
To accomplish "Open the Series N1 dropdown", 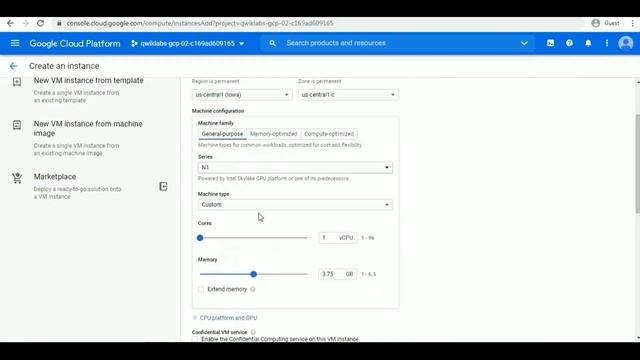I will coord(295,167).
